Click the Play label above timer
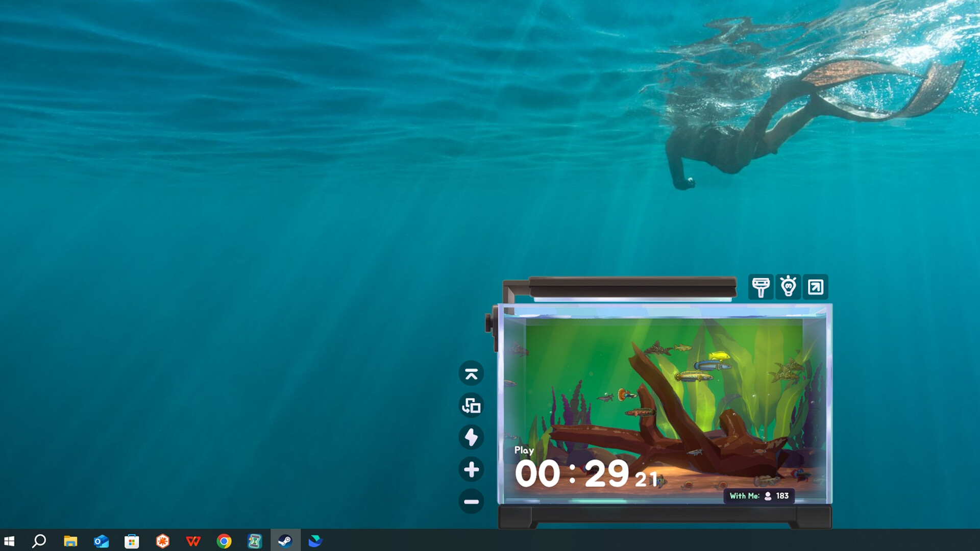 click(x=524, y=450)
